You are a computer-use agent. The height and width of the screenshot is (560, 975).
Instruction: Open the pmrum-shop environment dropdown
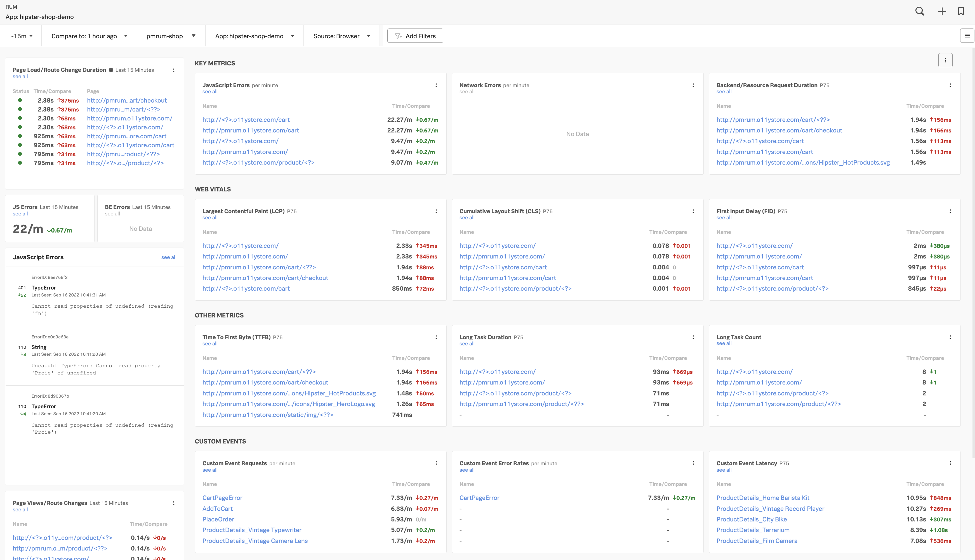pyautogui.click(x=171, y=36)
